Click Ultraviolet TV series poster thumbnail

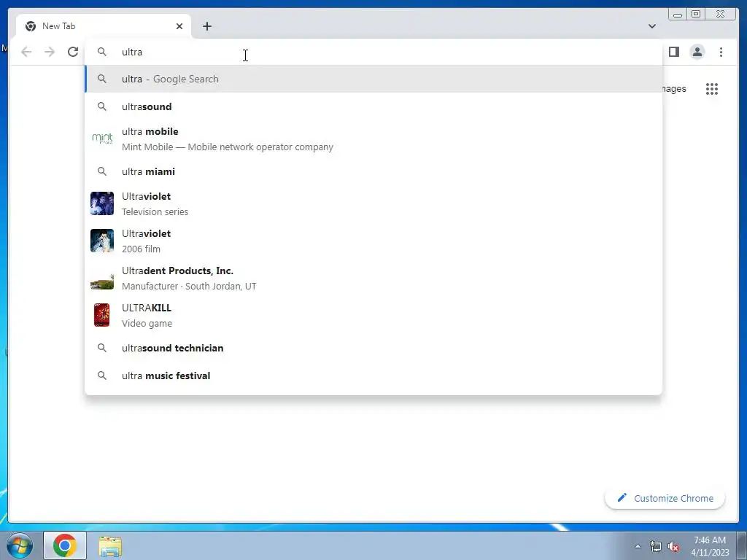tap(102, 203)
